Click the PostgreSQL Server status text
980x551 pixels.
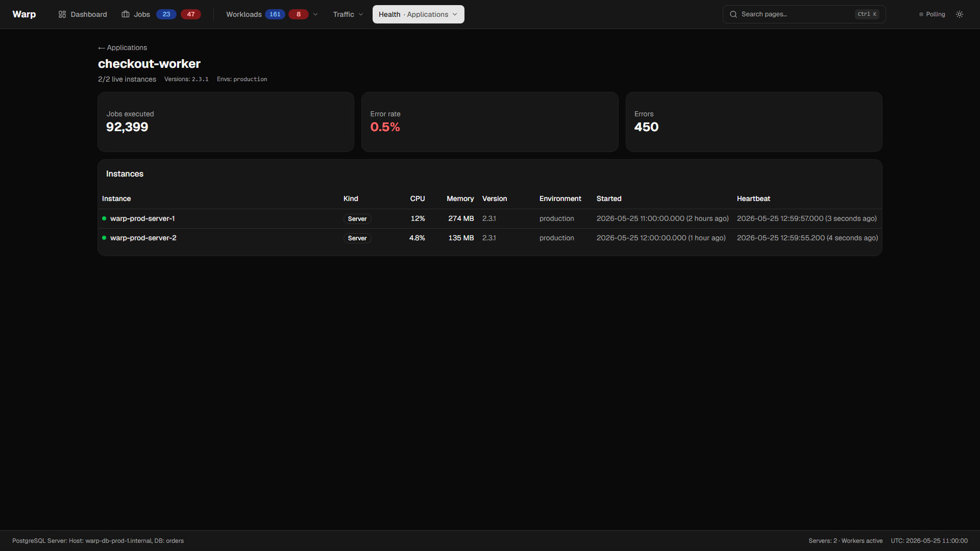98,541
